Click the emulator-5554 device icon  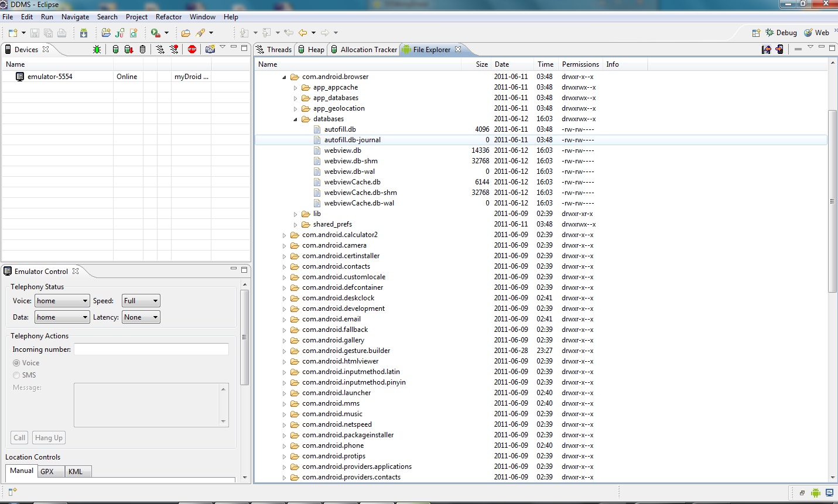coord(20,77)
